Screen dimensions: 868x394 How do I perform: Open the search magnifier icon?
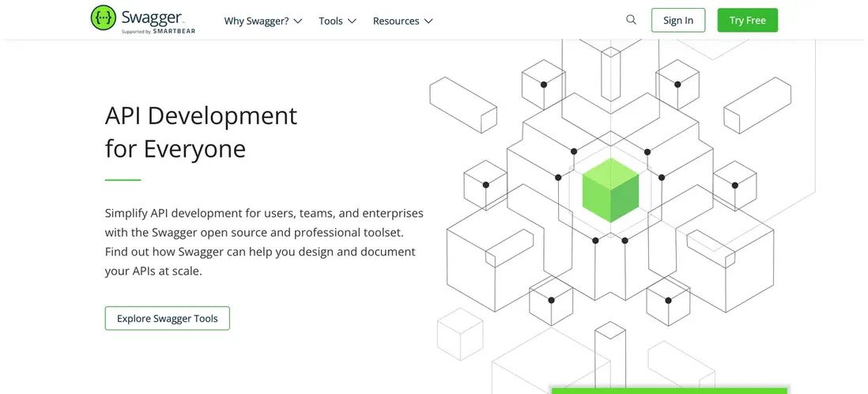click(x=631, y=20)
